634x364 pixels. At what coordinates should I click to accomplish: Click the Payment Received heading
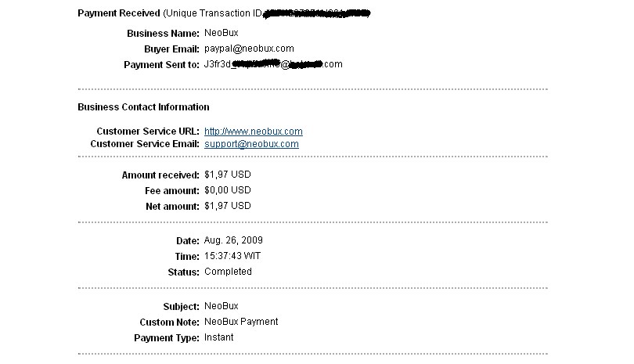[119, 13]
